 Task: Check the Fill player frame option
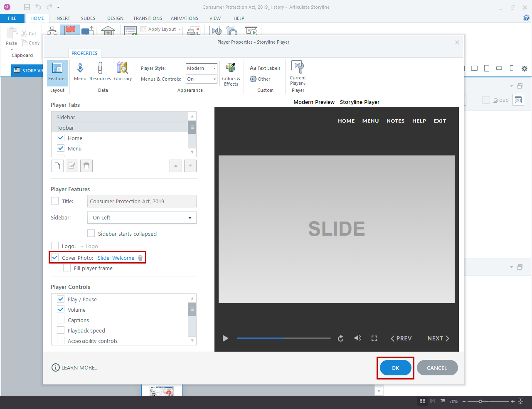(x=67, y=268)
